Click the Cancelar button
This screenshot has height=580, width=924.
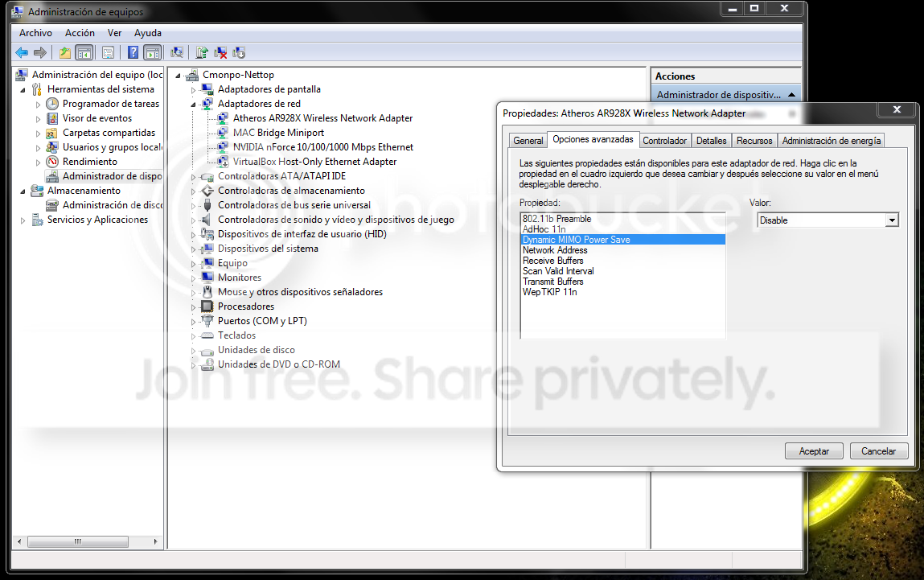click(878, 451)
